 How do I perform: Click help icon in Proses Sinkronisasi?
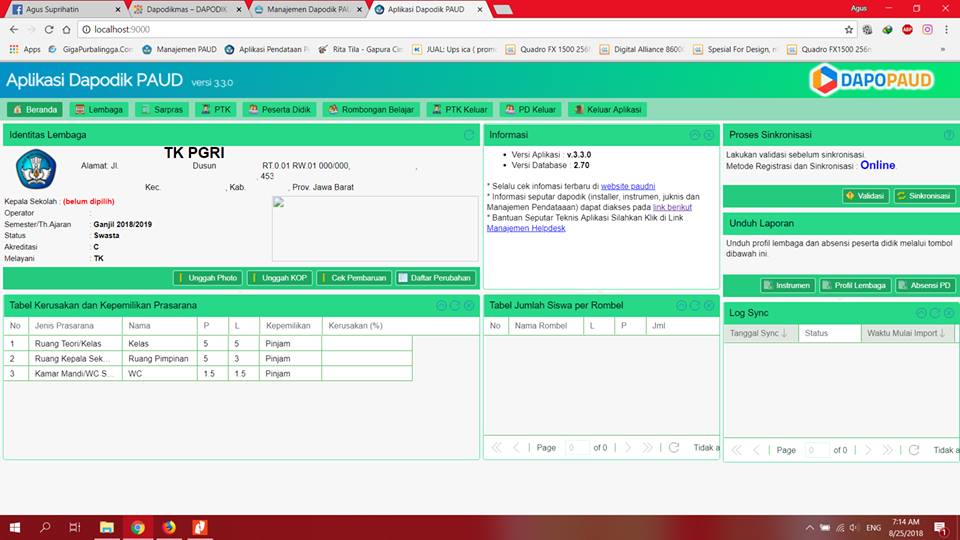point(948,135)
